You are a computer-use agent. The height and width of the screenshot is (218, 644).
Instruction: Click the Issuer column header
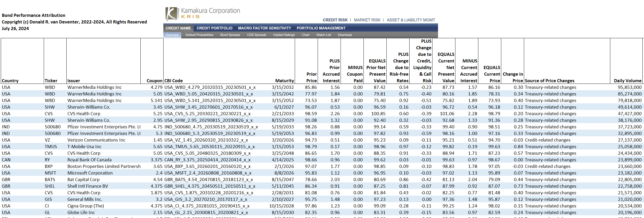point(74,81)
